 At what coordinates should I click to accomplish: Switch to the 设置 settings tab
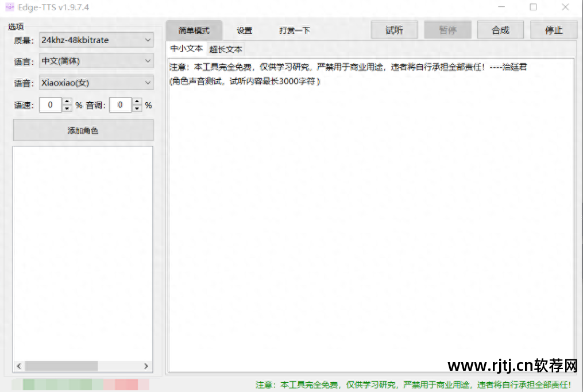[244, 30]
